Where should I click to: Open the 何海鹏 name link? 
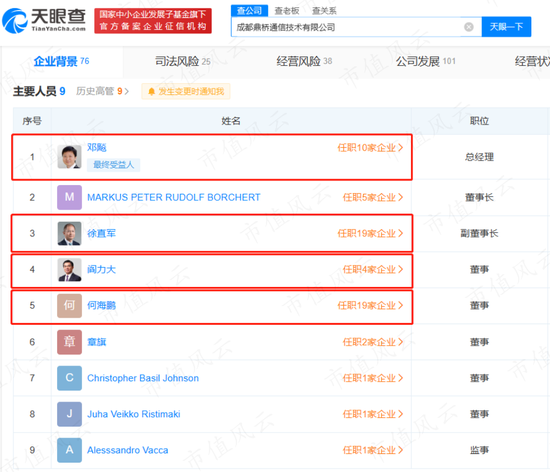(101, 305)
